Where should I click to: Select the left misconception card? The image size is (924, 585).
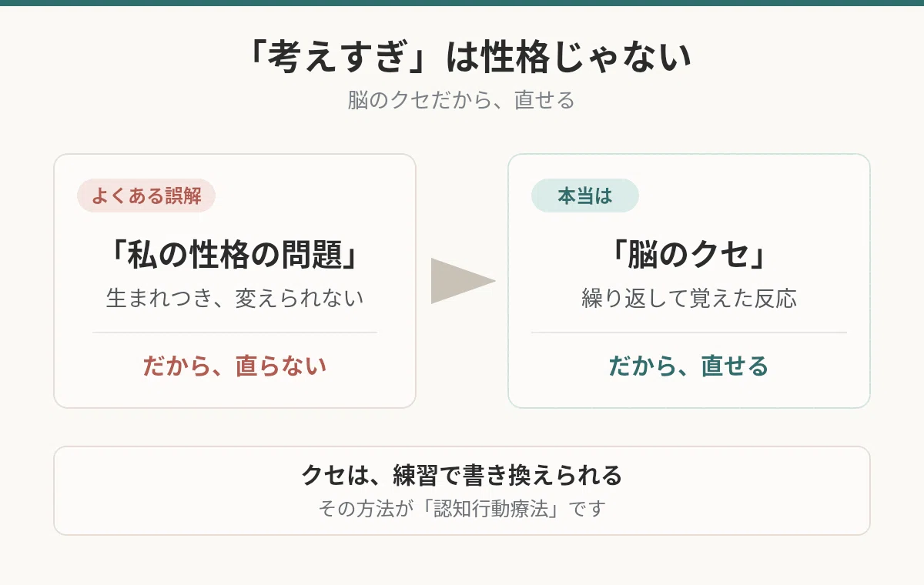pos(235,281)
